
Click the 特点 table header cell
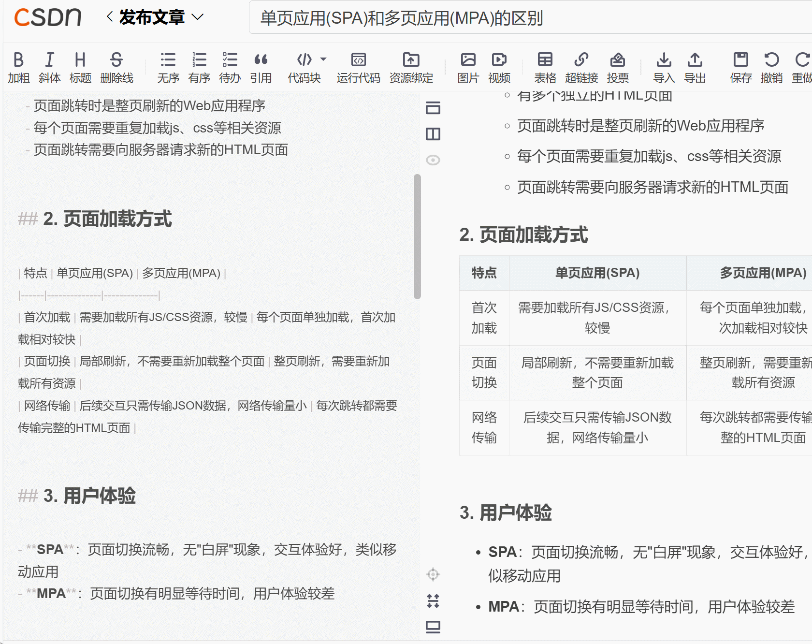pos(484,273)
